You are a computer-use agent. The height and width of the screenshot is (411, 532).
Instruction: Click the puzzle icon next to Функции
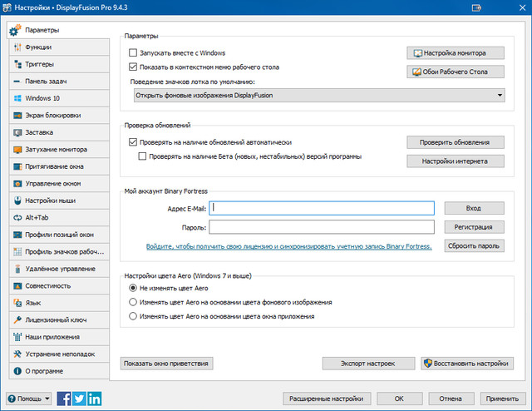tap(17, 47)
